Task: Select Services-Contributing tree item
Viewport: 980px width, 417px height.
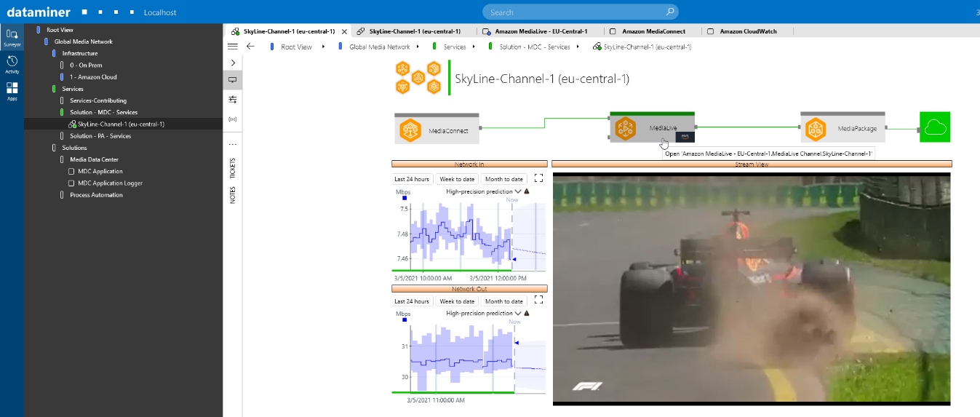Action: coord(98,100)
